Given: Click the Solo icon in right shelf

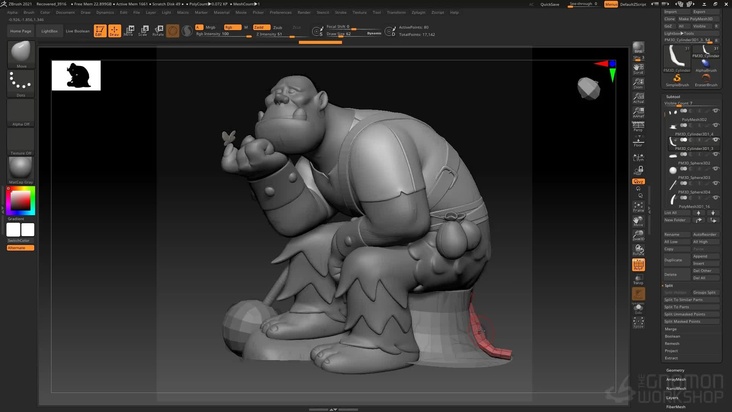Looking at the screenshot, I should click(x=638, y=309).
